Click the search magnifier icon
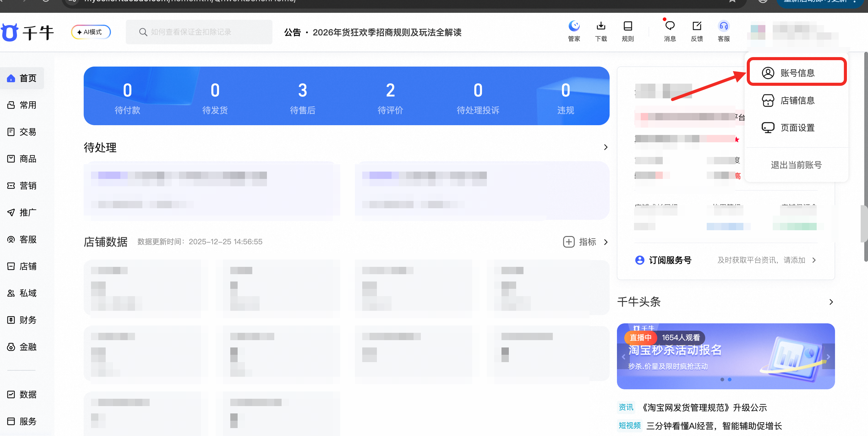 click(x=143, y=32)
